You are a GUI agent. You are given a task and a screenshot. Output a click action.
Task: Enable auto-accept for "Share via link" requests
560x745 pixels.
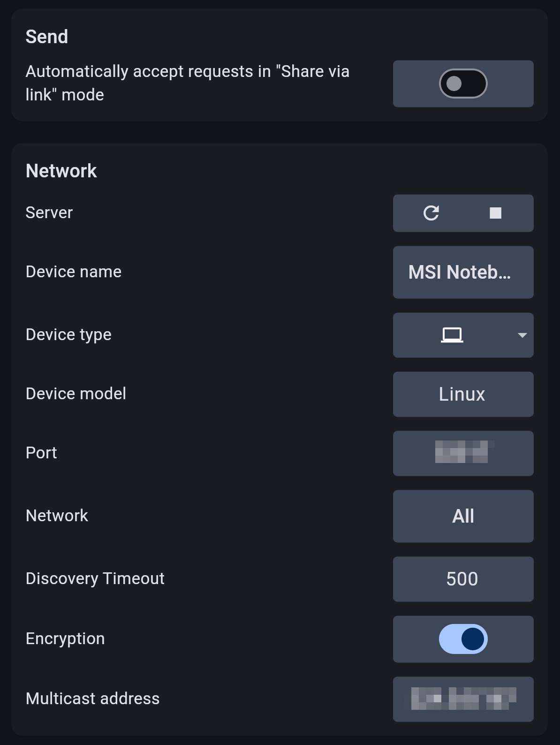point(463,84)
